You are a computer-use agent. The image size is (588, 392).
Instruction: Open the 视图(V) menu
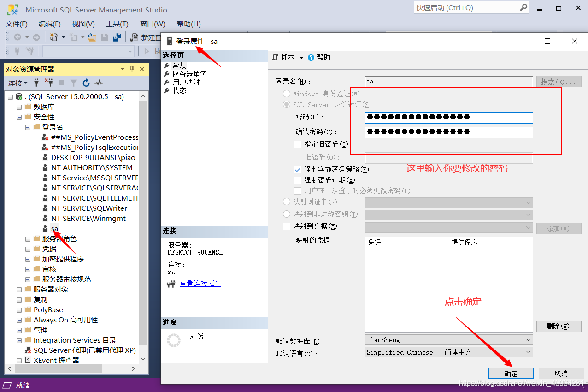click(83, 24)
